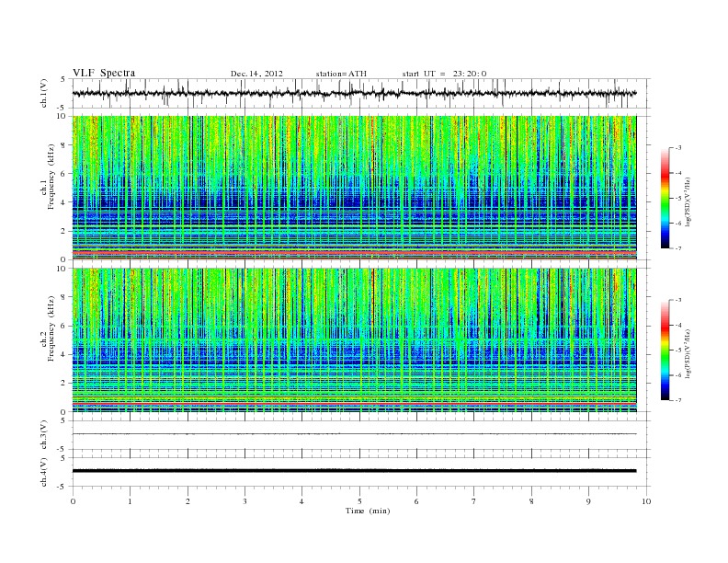Image resolution: width=728 pixels, height=563 pixels.
Task: Click the "2" tick on the time axis
Action: click(188, 501)
